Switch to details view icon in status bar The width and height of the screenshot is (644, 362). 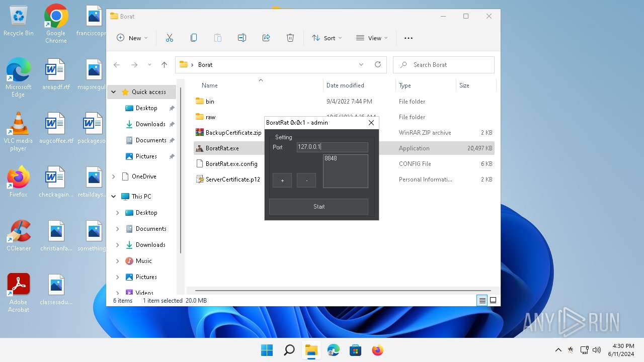[482, 300]
